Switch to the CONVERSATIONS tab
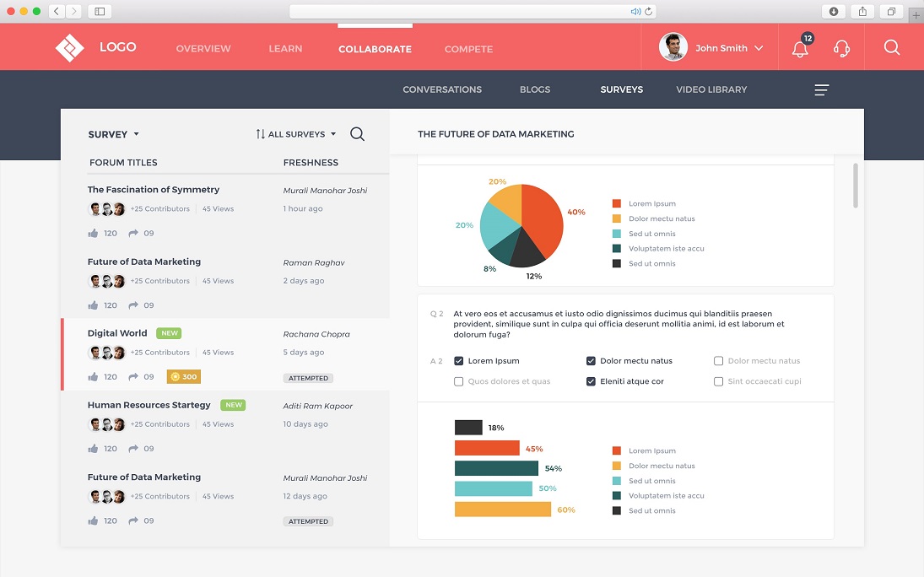 point(442,89)
